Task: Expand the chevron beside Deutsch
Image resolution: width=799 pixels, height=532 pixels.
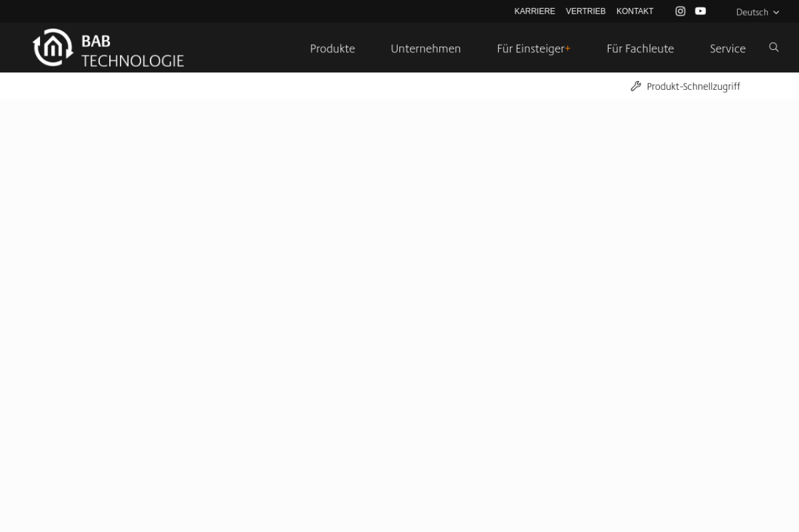Action: coord(776,12)
